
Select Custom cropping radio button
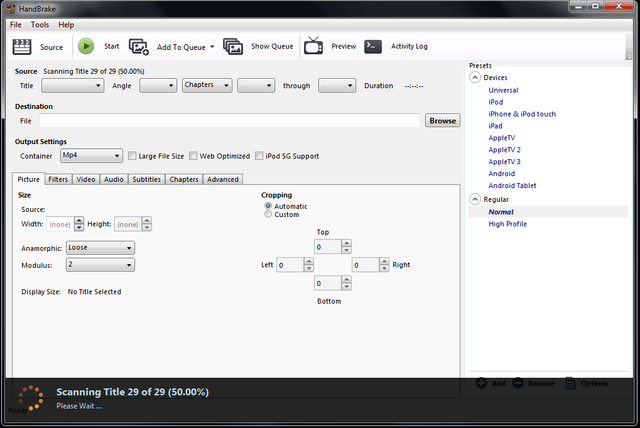point(268,214)
